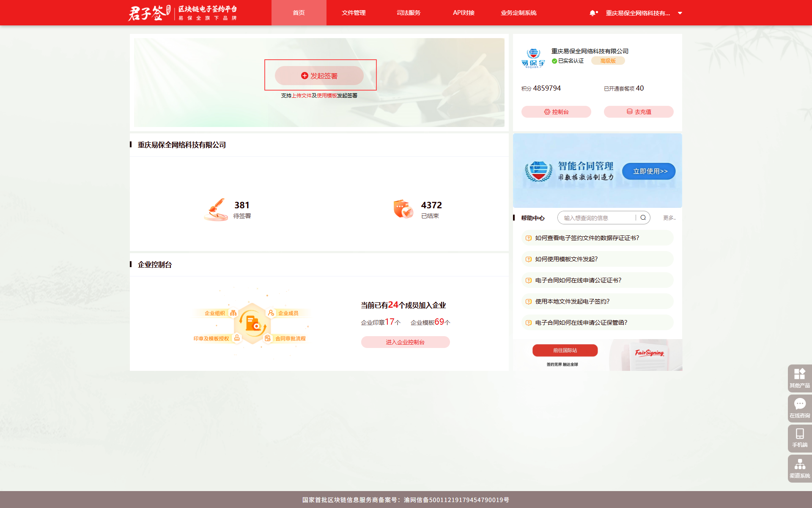Viewport: 812px width, 508px height.
Task: Click the 待签署 brush icon
Action: click(216, 209)
